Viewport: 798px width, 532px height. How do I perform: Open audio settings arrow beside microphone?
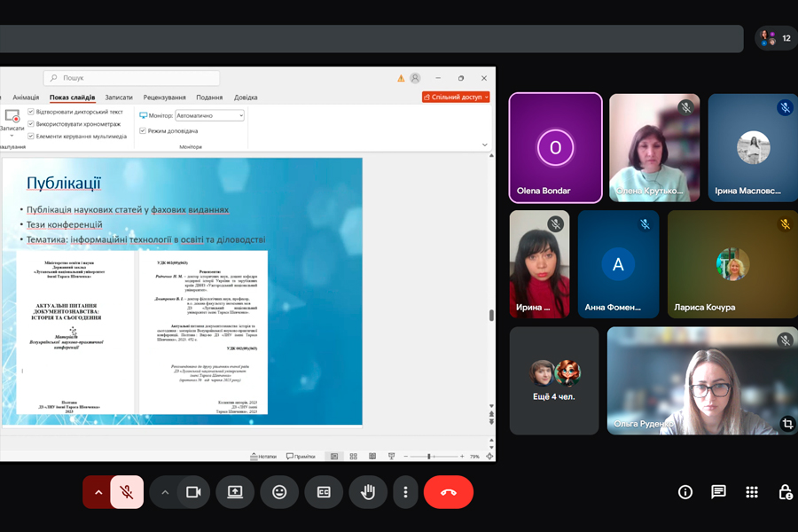pyautogui.click(x=98, y=492)
